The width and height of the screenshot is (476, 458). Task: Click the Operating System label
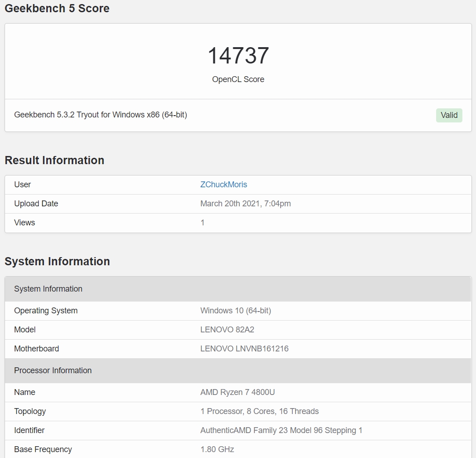click(46, 311)
